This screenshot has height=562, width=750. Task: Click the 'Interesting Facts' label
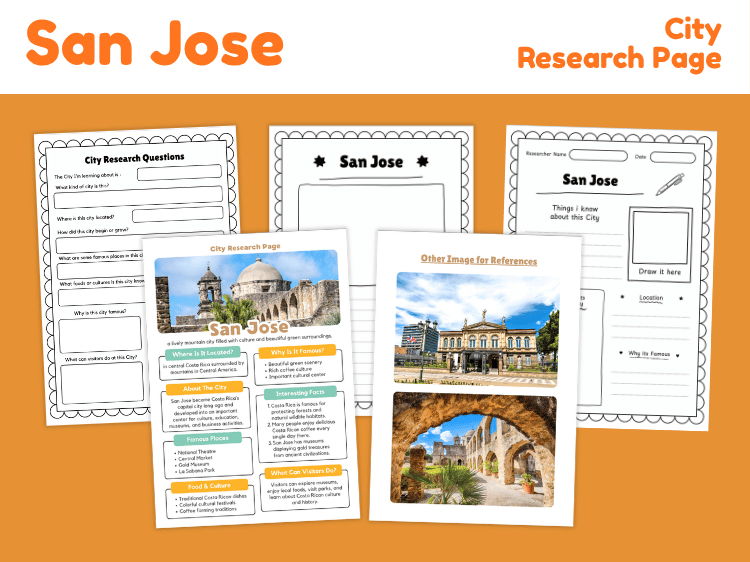pos(300,393)
